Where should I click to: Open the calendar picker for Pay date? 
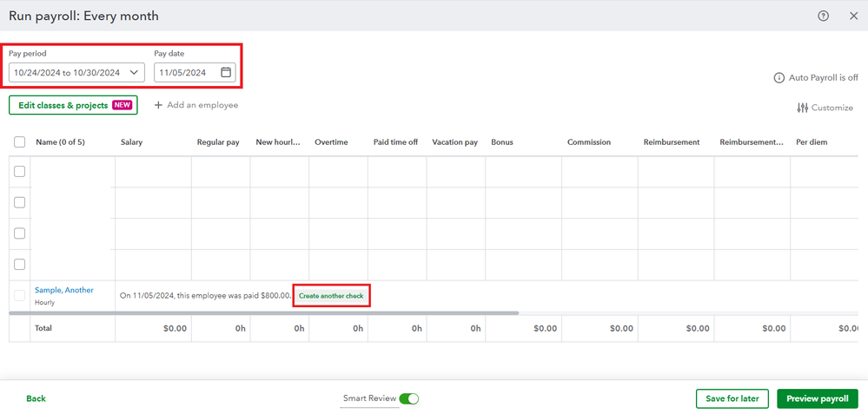[226, 72]
